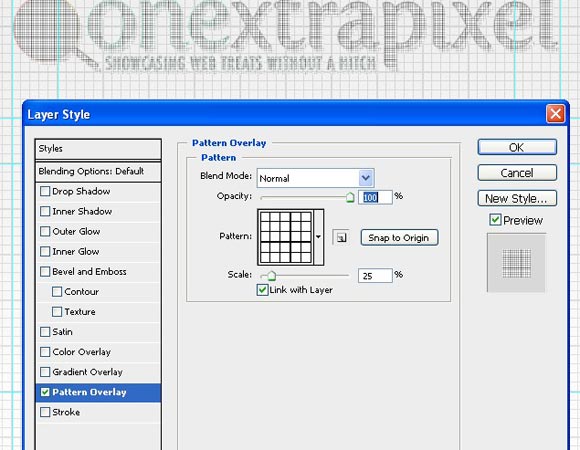Screen dimensions: 580x450
Task: Click the Opacity value field
Action: pyautogui.click(x=375, y=197)
